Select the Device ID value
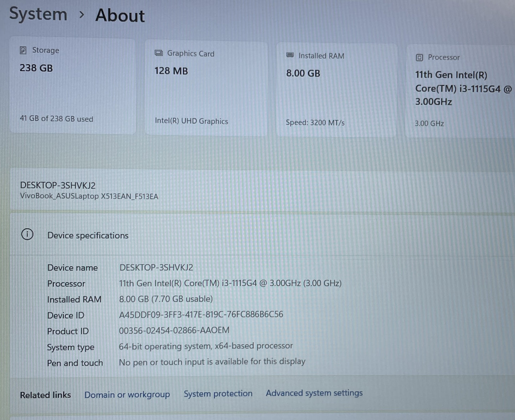515x420 pixels. [x=201, y=314]
